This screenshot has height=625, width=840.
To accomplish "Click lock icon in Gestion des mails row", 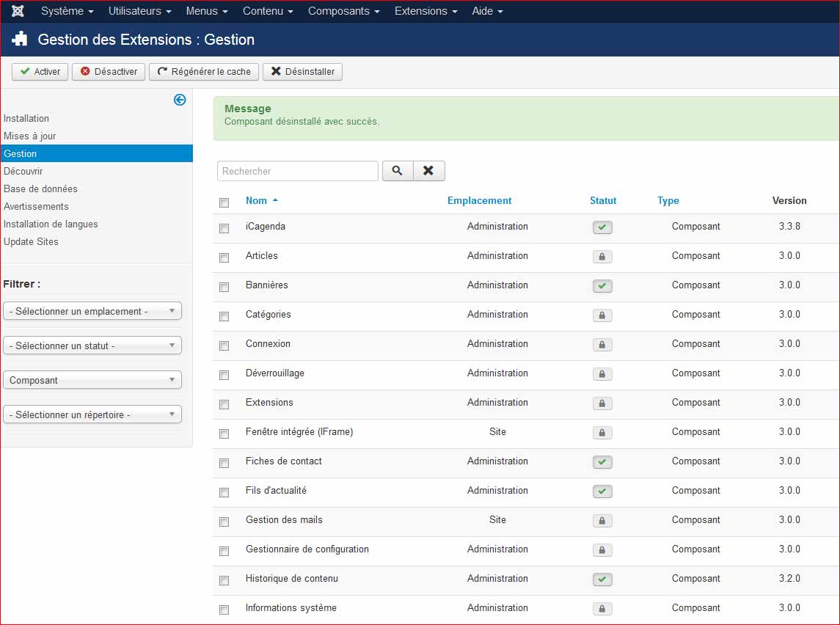I will tap(602, 521).
